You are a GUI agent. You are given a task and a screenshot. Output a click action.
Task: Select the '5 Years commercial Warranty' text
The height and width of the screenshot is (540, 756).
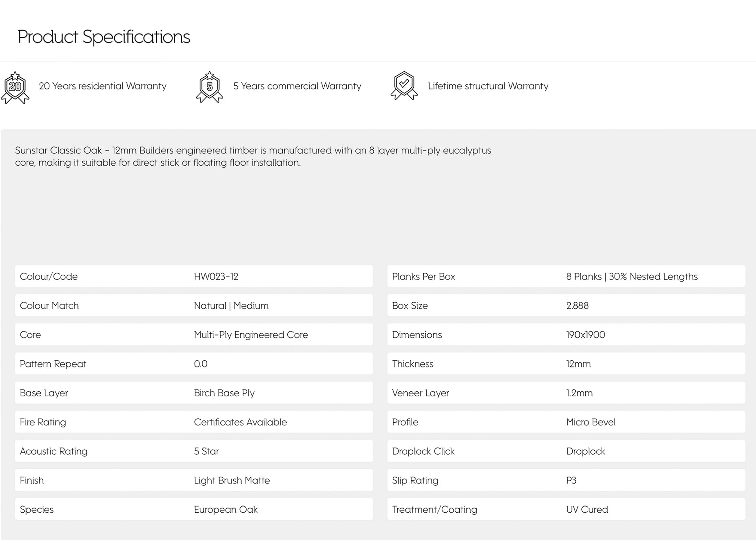297,86
